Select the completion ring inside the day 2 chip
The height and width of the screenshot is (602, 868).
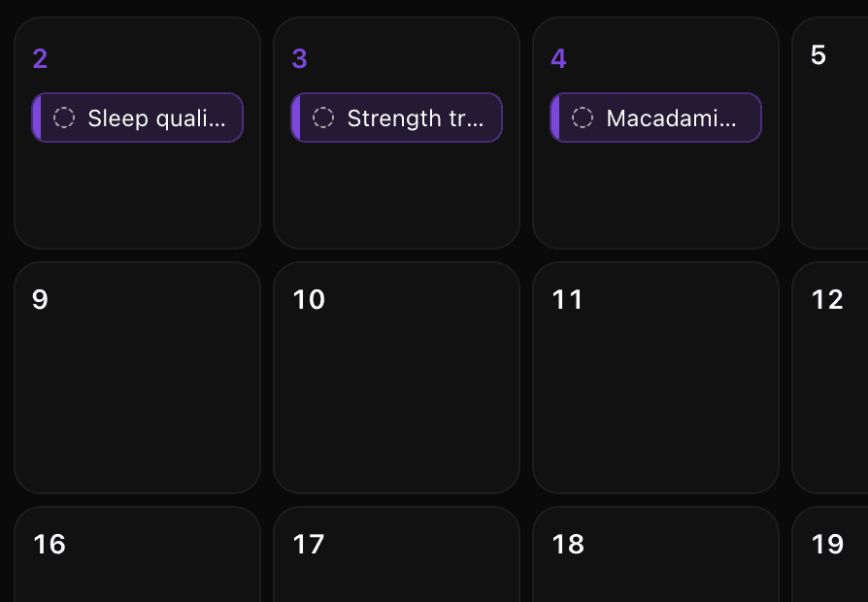click(64, 117)
